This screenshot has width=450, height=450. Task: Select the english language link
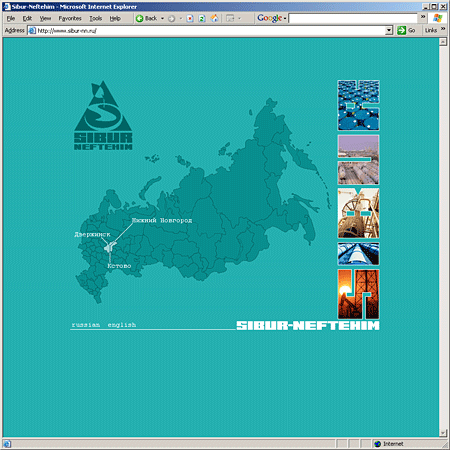click(x=122, y=325)
